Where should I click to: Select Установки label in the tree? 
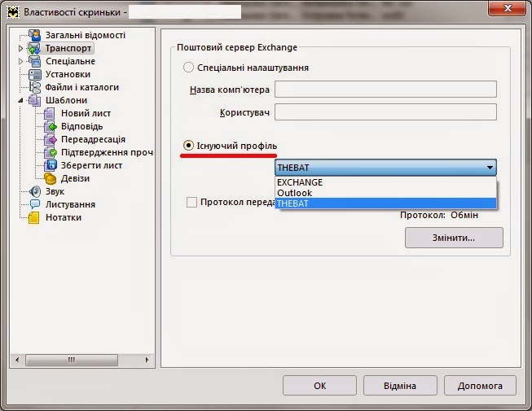click(x=68, y=74)
